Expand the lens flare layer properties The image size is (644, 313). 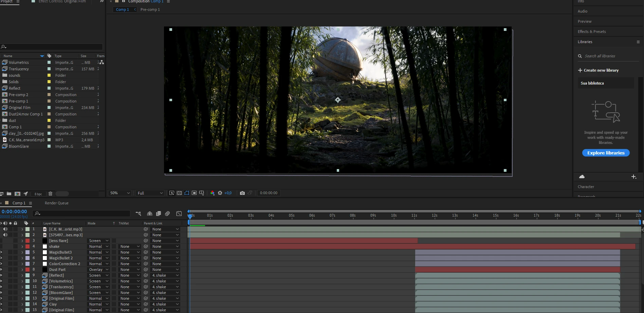(22, 241)
